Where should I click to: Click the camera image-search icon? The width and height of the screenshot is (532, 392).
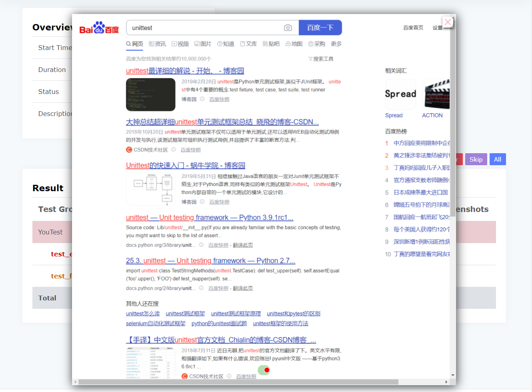288,28
